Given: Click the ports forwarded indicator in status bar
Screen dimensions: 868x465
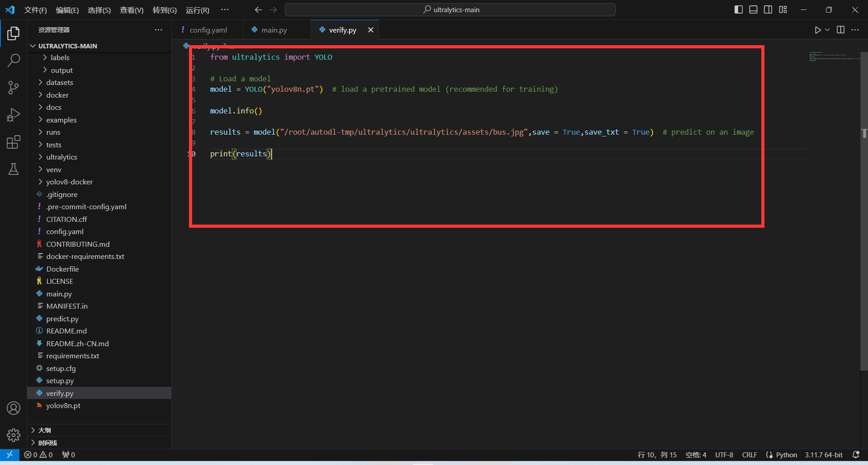Looking at the screenshot, I should 69,455.
